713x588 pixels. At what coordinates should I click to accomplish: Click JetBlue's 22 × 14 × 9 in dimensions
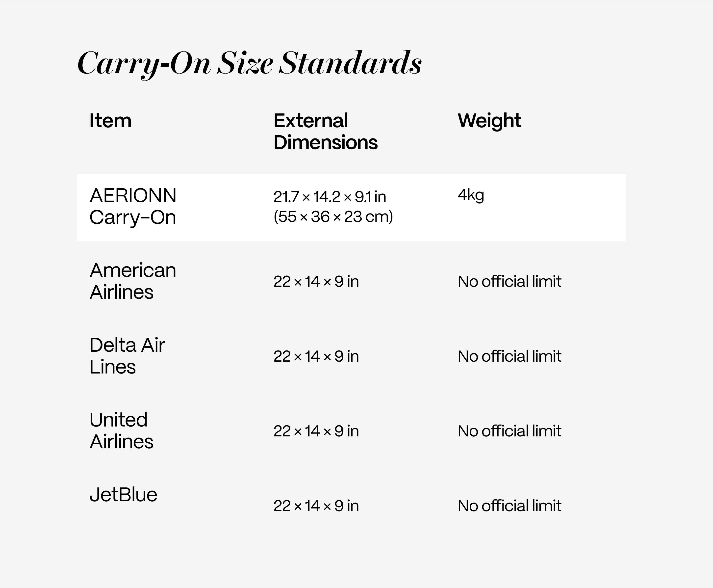[x=316, y=506]
